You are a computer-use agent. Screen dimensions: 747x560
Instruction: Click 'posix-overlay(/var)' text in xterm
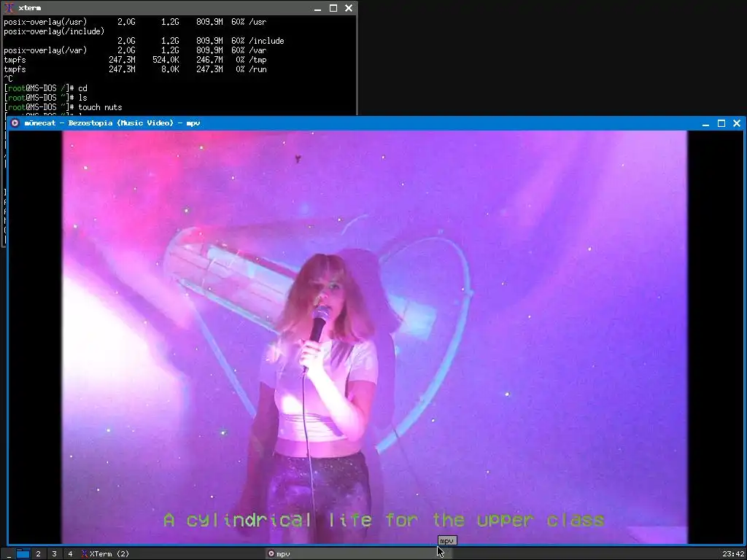(46, 50)
